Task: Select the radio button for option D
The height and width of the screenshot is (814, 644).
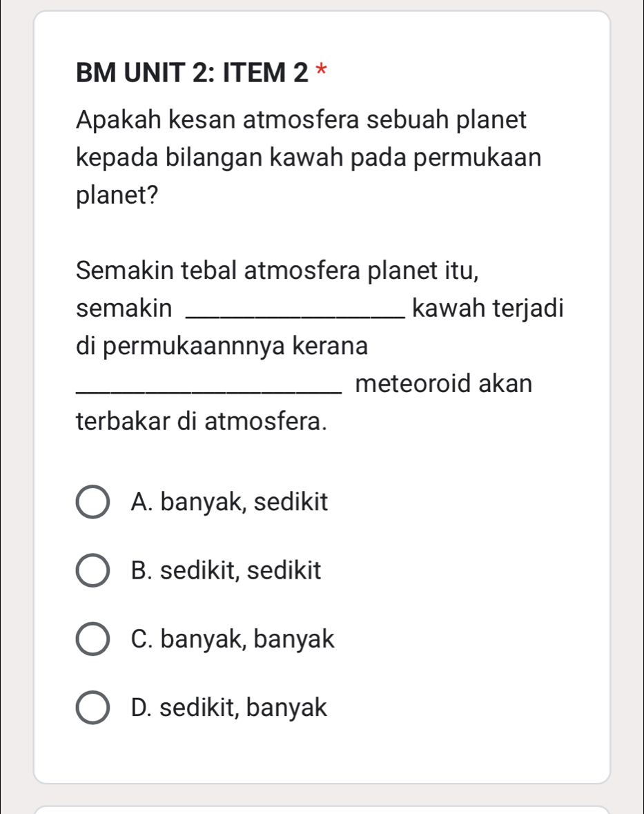Action: [93, 707]
